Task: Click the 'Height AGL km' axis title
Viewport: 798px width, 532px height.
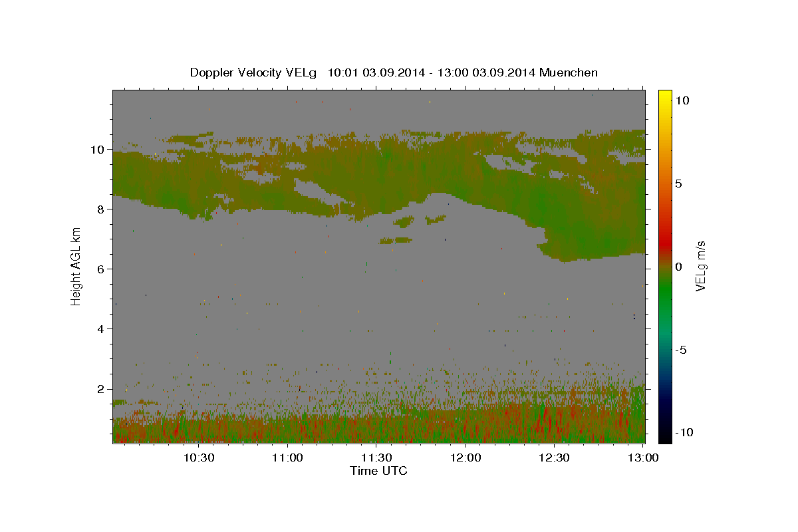Action: coord(76,266)
